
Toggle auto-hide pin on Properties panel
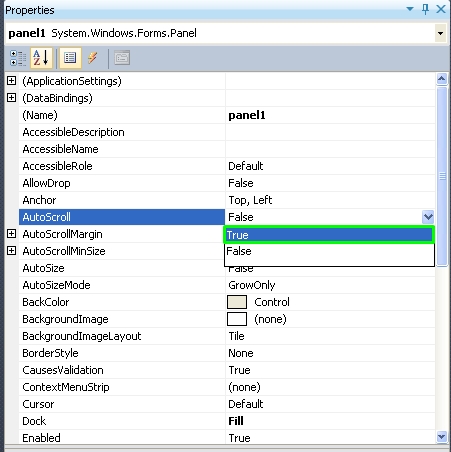pyautogui.click(x=425, y=9)
